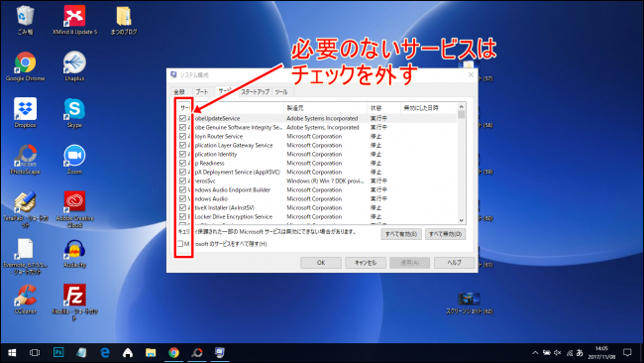Switch to the ツール tab
Screen dimensions: 644x363
tap(281, 91)
